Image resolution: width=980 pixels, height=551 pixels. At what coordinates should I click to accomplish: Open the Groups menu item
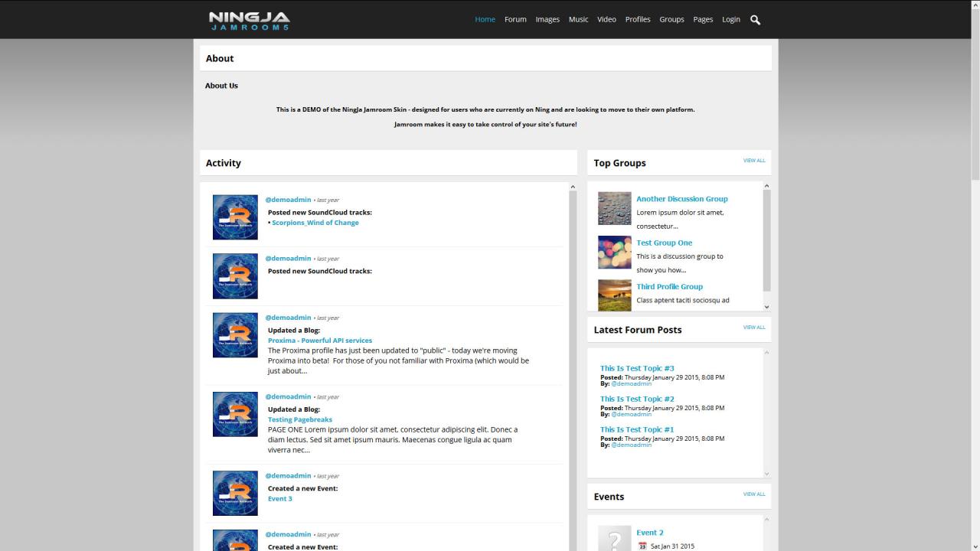[x=671, y=19]
